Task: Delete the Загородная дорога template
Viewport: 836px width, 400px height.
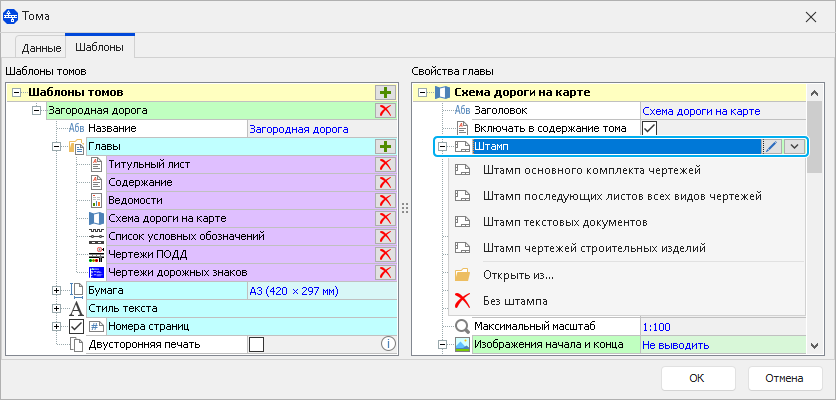Action: 385,110
